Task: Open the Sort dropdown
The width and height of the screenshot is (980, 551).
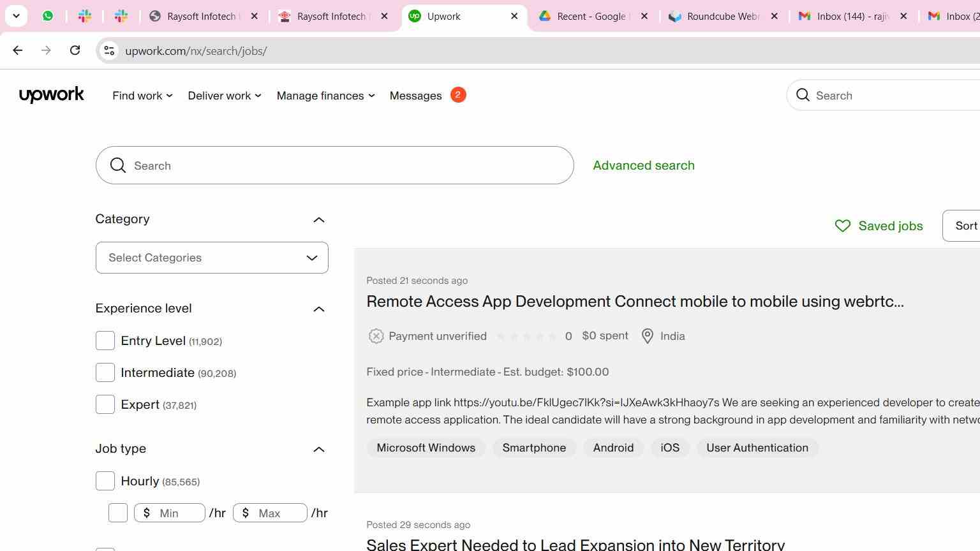Action: 961,226
